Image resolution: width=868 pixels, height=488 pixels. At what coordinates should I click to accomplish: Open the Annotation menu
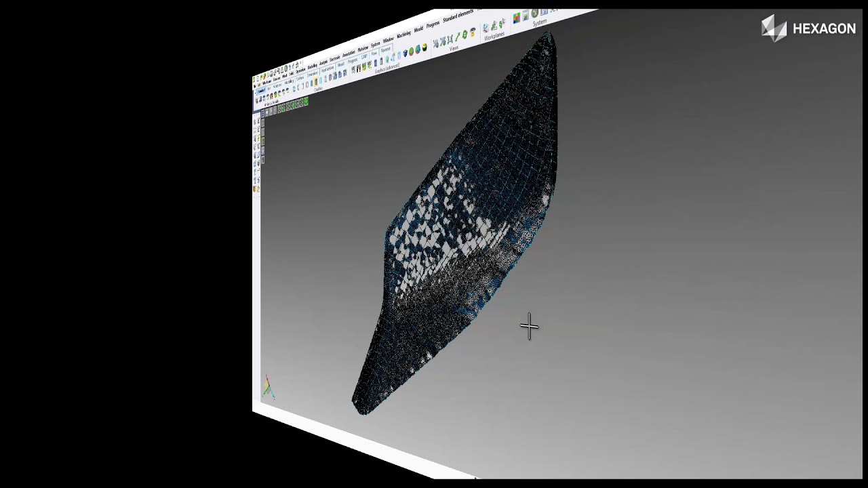[x=349, y=54]
